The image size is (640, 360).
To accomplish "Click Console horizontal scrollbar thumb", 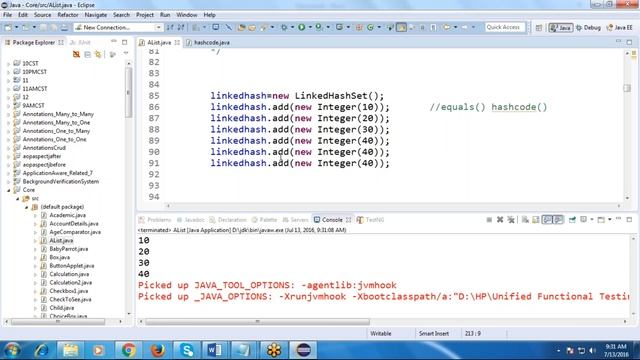I will click(257, 322).
